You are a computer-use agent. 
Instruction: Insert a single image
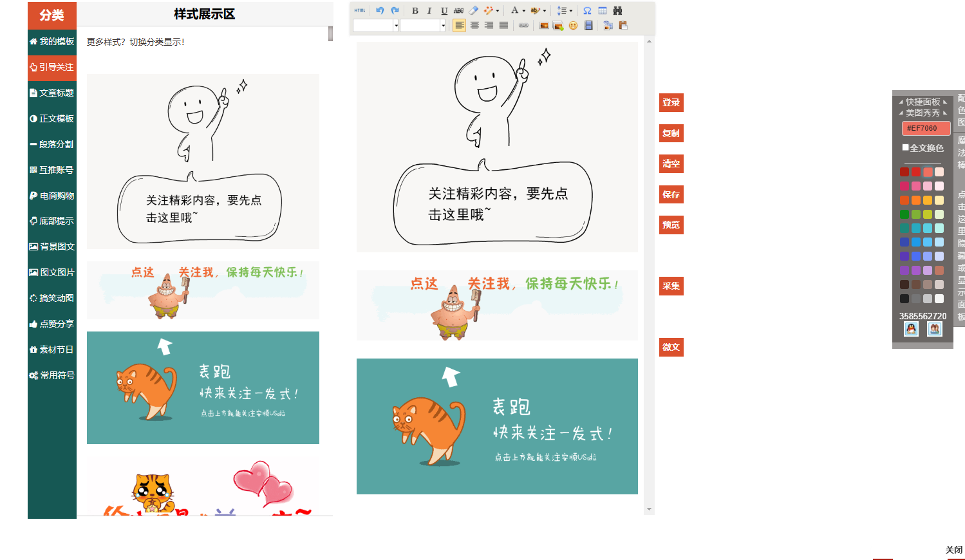544,25
